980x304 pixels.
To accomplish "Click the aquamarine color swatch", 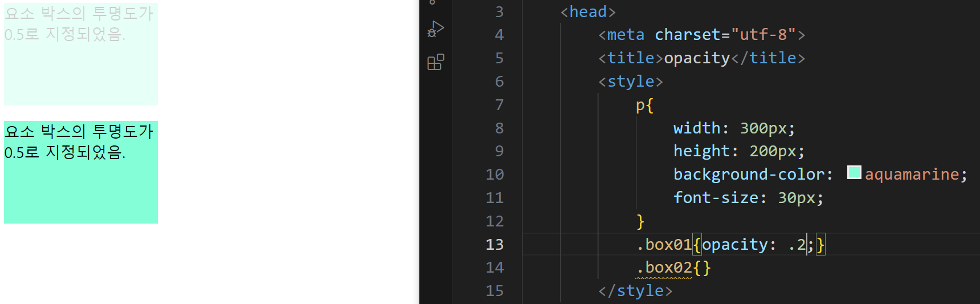I will (x=854, y=172).
